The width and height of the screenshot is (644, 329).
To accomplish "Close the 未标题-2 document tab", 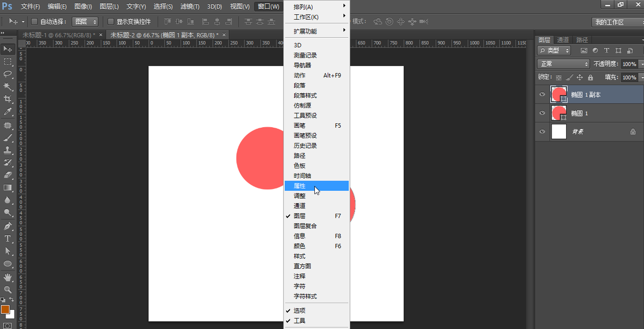I will (x=223, y=35).
